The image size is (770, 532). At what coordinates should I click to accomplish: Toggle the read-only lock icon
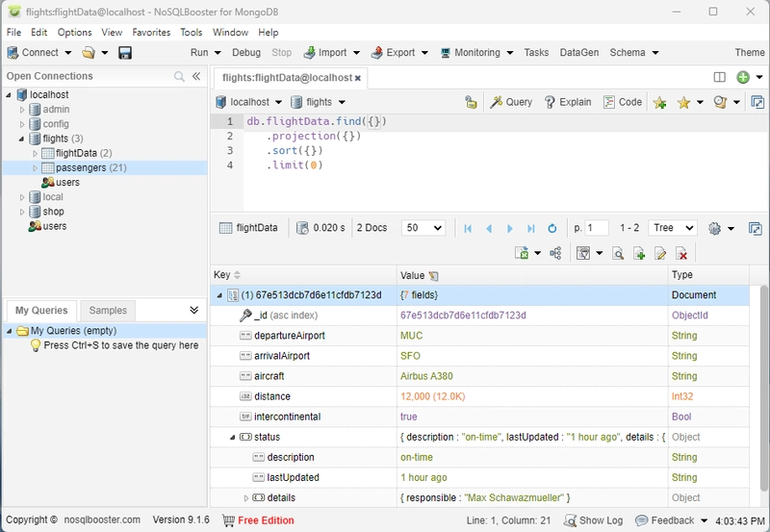point(471,102)
